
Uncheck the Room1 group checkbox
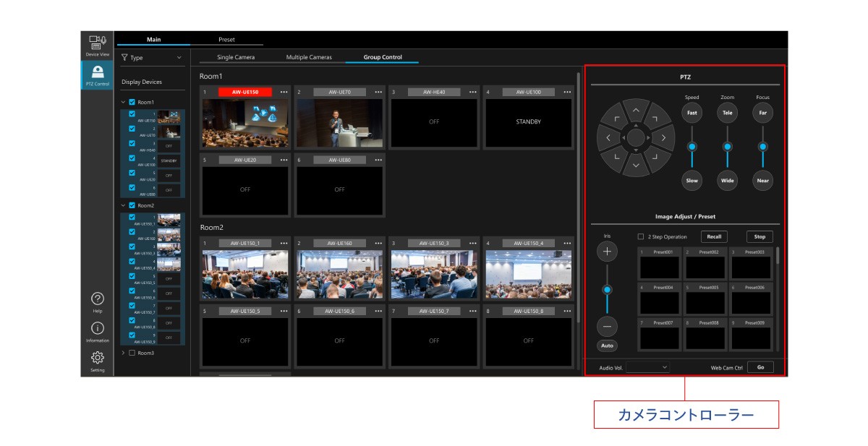(132, 103)
